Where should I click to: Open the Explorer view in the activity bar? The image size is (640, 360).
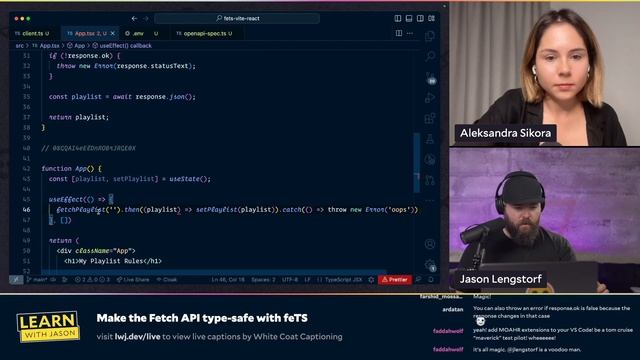430,36
